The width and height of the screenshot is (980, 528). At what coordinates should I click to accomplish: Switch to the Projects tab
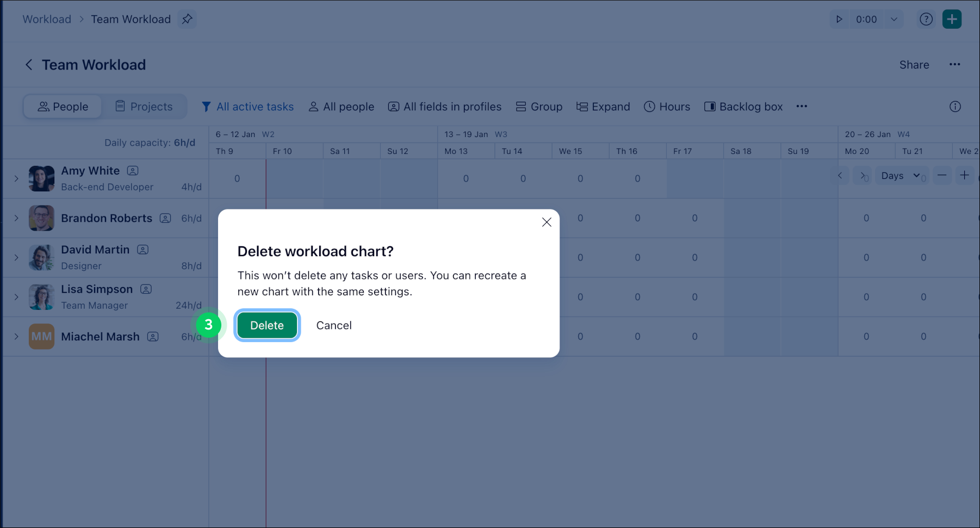(144, 107)
